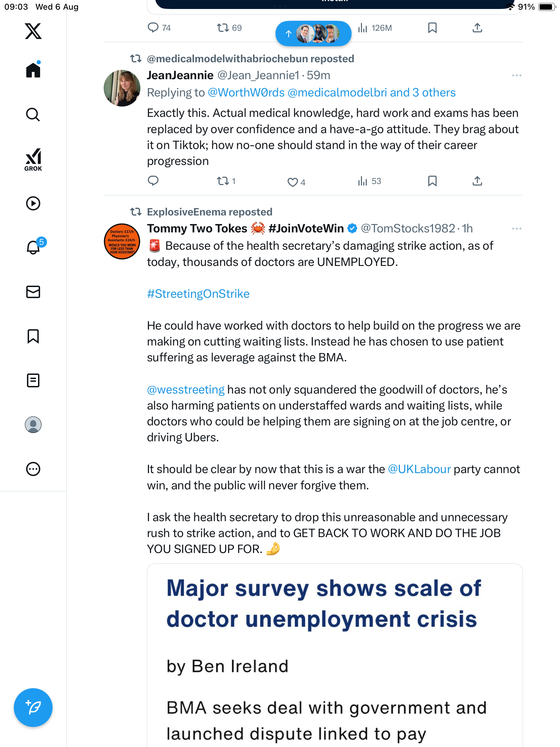Open the Lists page in sidebar

click(x=33, y=380)
